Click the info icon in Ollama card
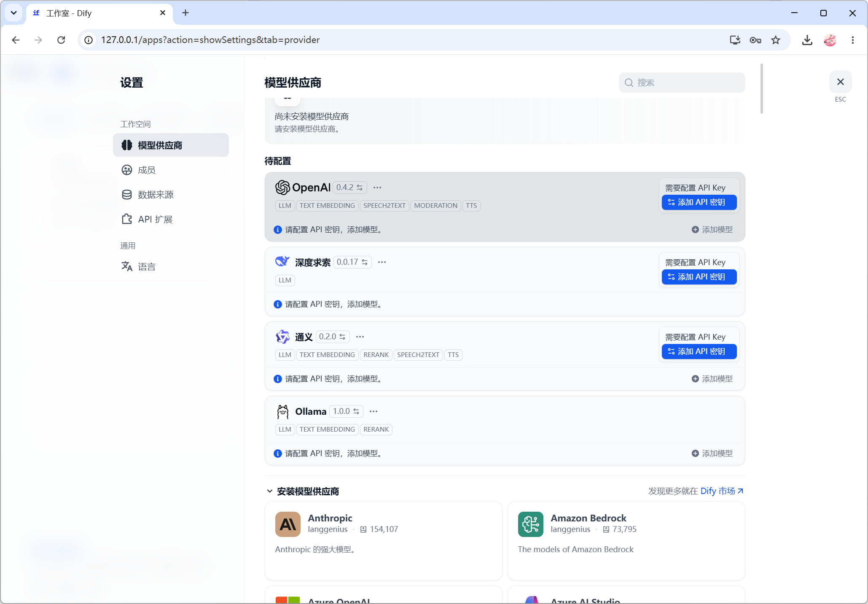This screenshot has width=868, height=604. 278,454
